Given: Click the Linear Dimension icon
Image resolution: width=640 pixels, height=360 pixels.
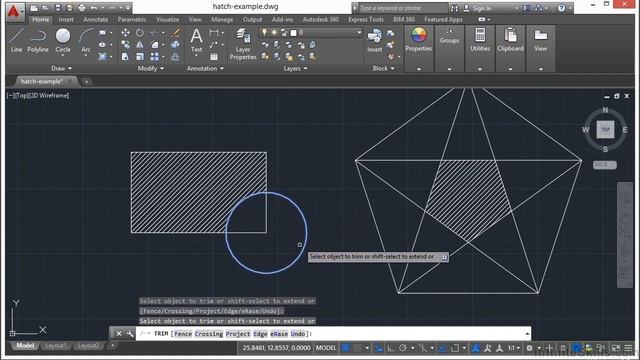Looking at the screenshot, I should [x=213, y=33].
